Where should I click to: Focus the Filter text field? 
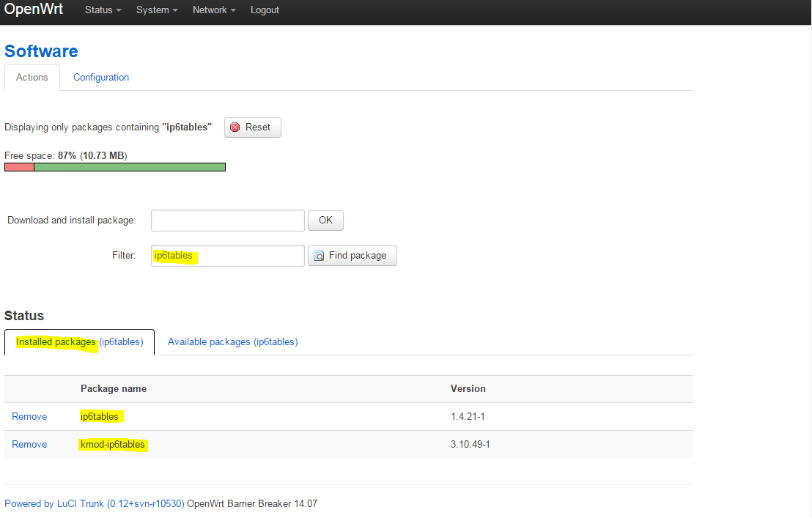pos(227,256)
